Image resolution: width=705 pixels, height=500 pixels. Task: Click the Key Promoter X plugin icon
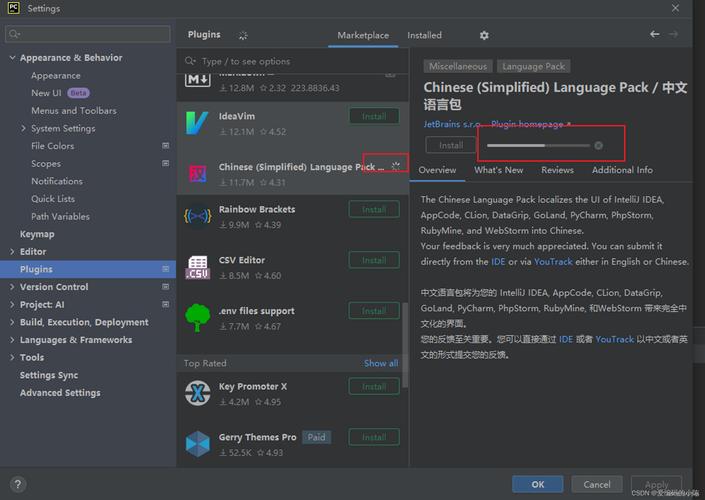tap(197, 393)
